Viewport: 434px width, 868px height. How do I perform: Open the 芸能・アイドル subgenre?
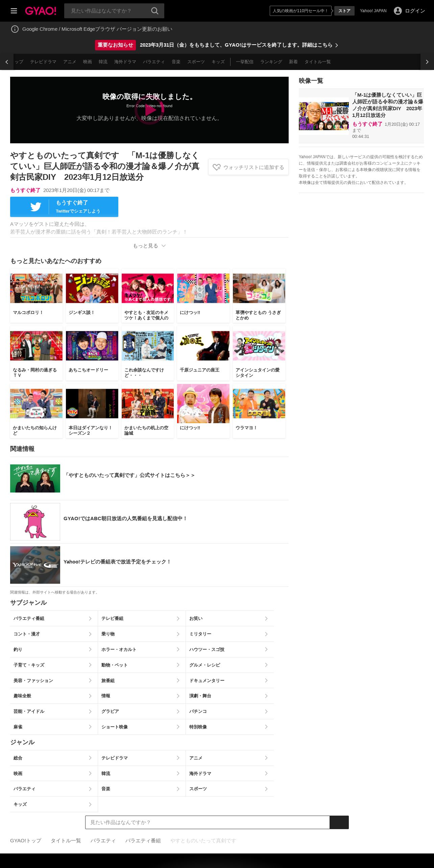[x=54, y=712]
